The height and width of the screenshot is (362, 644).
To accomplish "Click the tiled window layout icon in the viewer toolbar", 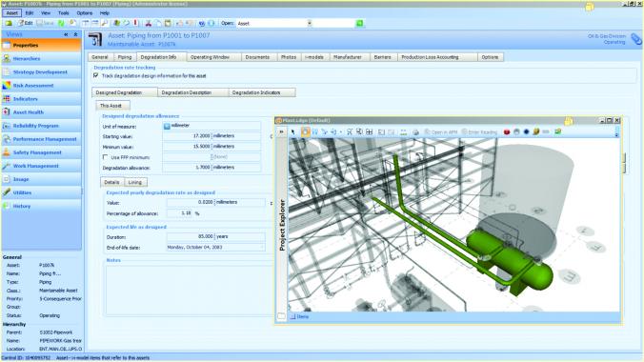I will (x=370, y=131).
